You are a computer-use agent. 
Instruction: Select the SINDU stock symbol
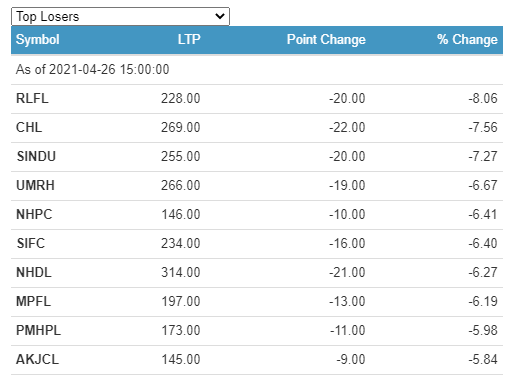[x=36, y=157]
